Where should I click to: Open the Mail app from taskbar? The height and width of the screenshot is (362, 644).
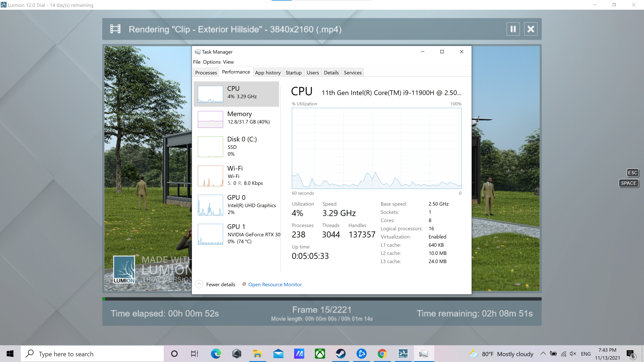(278, 354)
